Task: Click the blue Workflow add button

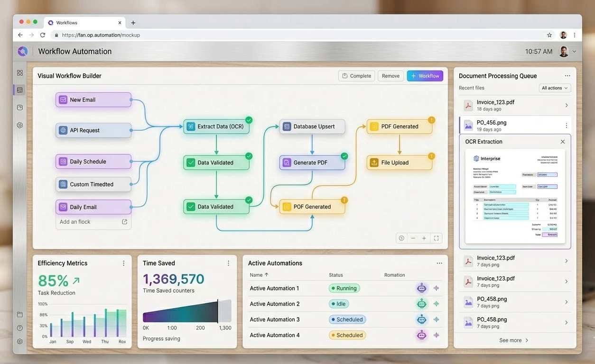Action: tap(425, 76)
